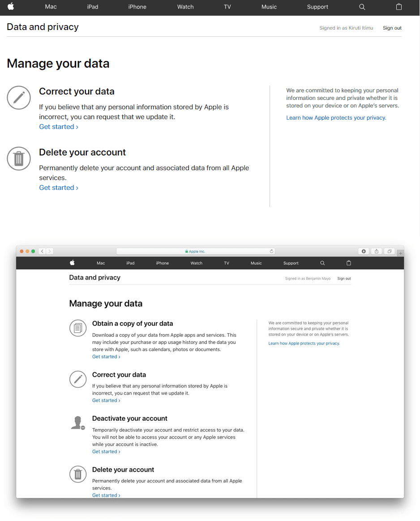
Task: Open Learn how Apple protects your privacy link
Action: click(336, 118)
